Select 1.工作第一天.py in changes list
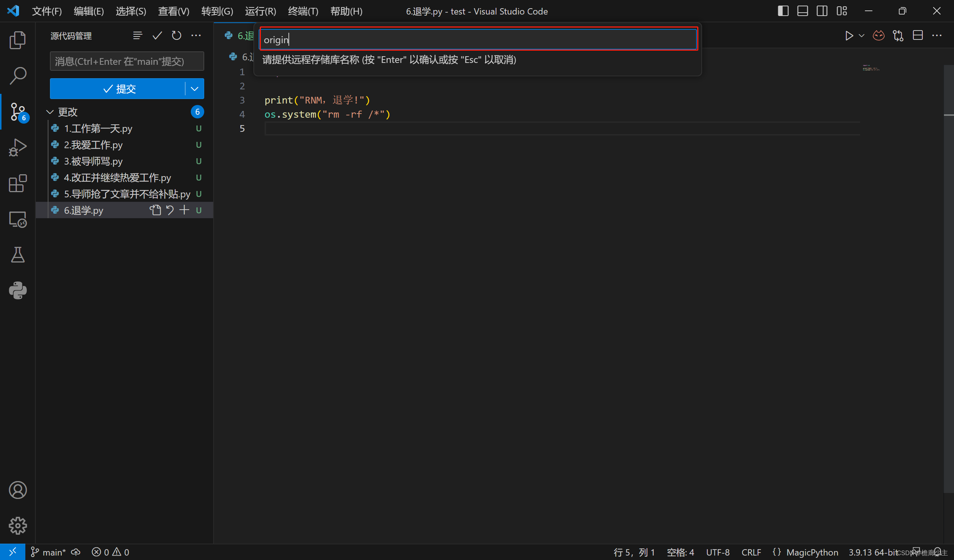 125,128
